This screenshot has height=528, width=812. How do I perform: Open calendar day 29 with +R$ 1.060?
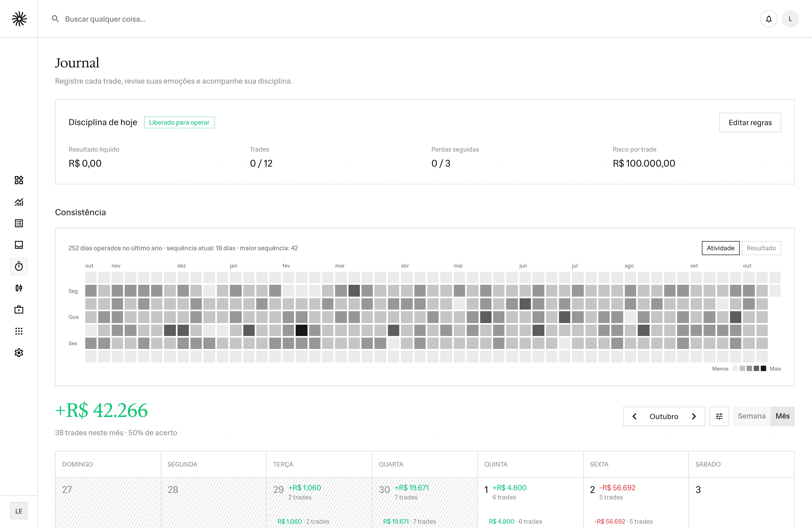(319, 503)
